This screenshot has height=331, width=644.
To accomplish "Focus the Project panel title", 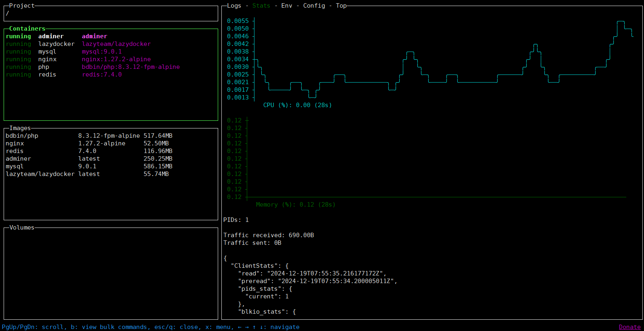I will pos(22,6).
